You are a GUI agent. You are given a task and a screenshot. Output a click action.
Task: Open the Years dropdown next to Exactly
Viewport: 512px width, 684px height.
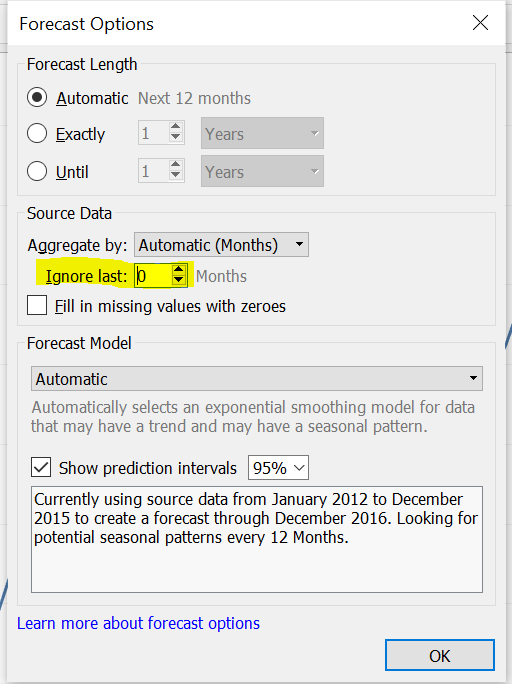262,133
